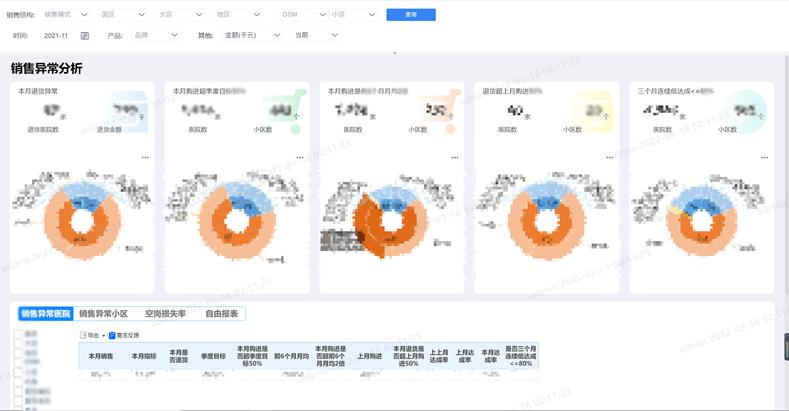The image size is (789, 411).
Task: Switch to the 自由报表 tab
Action: click(221, 314)
